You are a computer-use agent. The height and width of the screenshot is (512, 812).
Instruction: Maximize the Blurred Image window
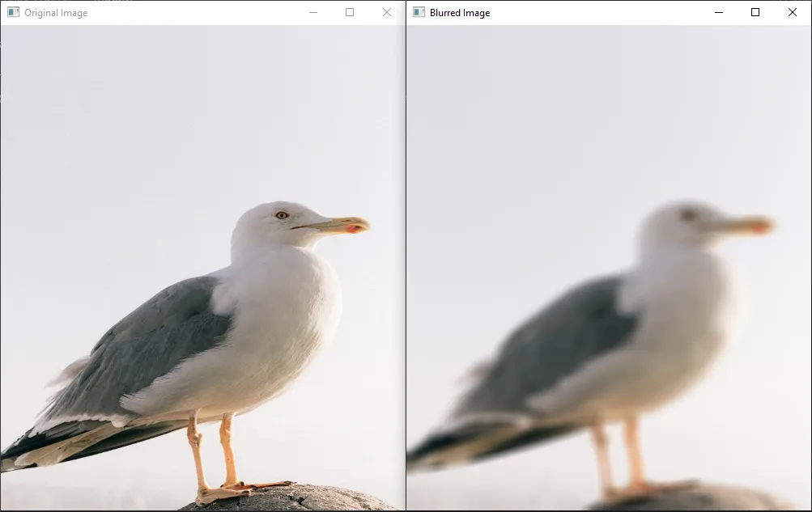(x=755, y=12)
